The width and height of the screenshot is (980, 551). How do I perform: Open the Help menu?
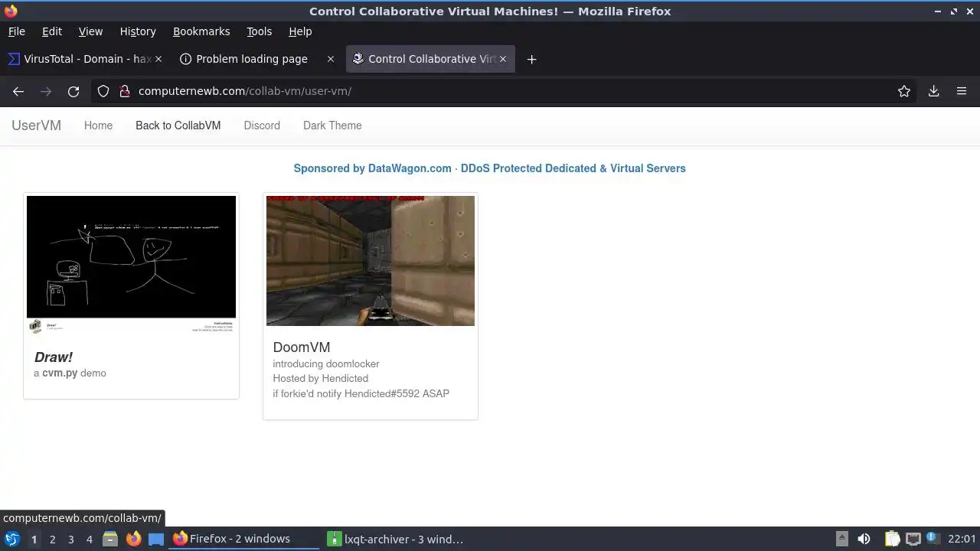(x=300, y=31)
